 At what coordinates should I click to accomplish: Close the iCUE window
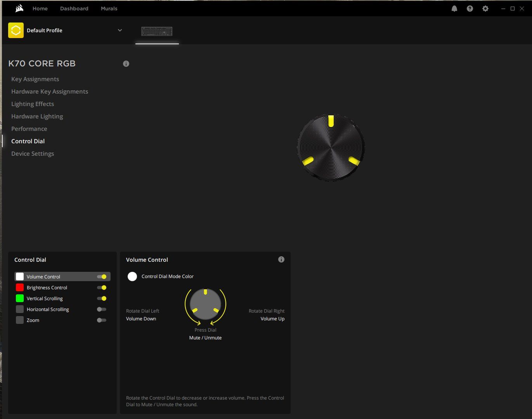[522, 9]
